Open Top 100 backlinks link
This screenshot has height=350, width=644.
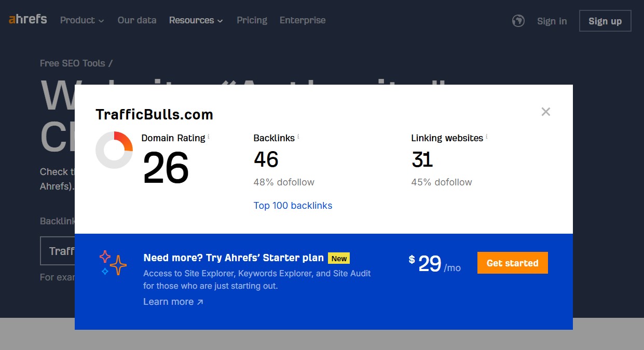(x=293, y=206)
